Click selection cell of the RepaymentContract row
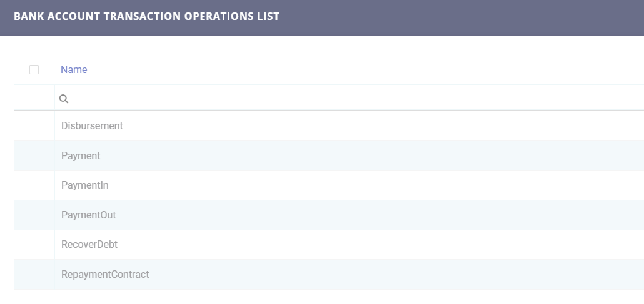The height and width of the screenshot is (304, 644). coord(34,274)
